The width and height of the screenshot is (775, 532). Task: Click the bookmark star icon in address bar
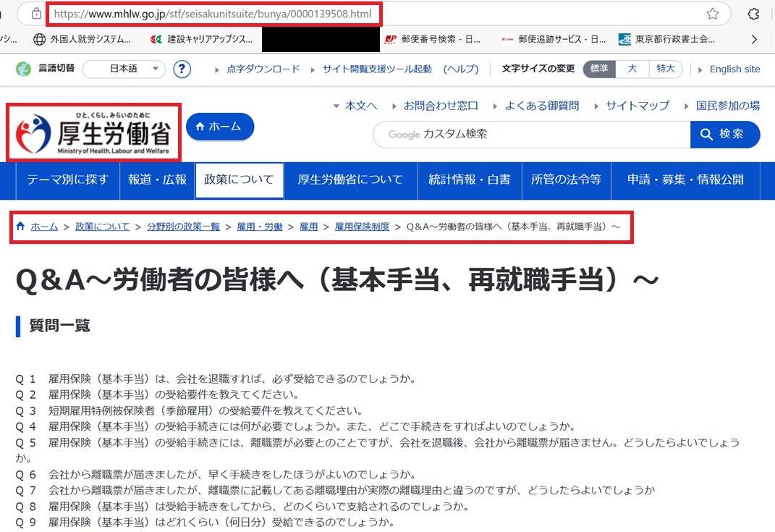point(712,14)
